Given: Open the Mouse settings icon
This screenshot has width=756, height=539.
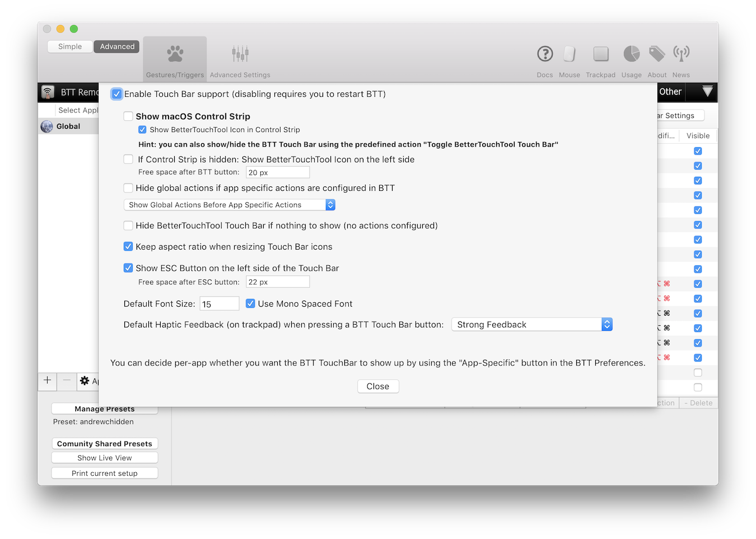Looking at the screenshot, I should [570, 54].
